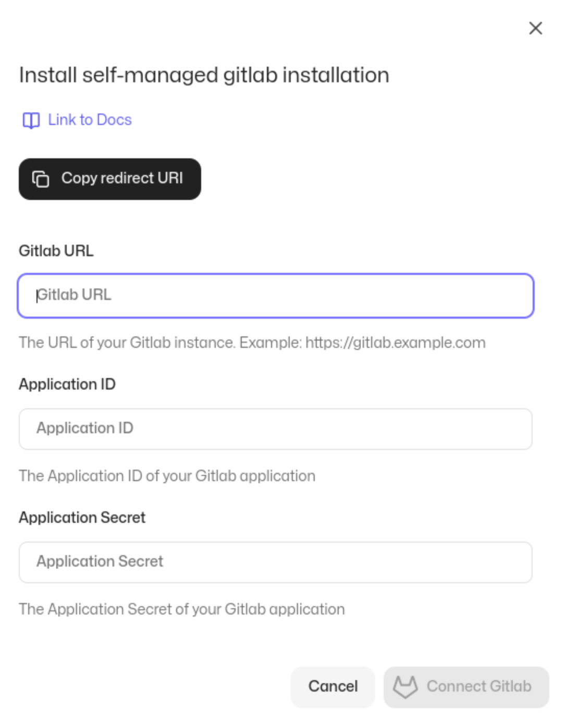Click the word 'Example:' in the URL hint
The width and height of the screenshot is (567, 728).
(x=270, y=343)
